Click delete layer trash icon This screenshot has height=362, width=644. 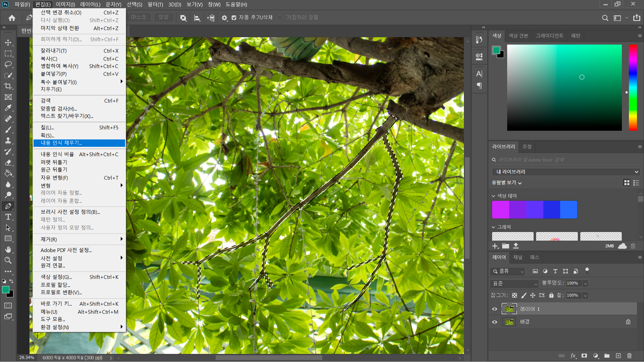tap(629, 356)
